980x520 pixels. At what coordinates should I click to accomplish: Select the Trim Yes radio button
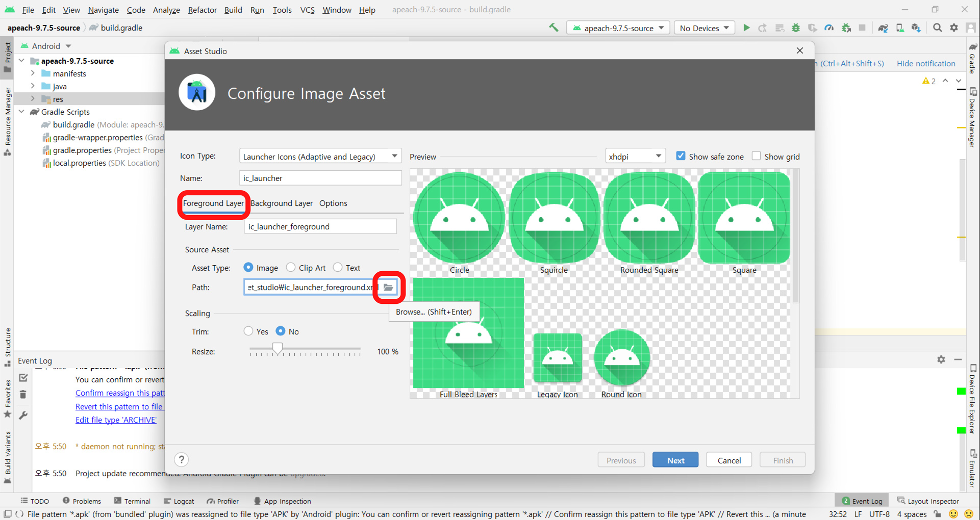248,331
